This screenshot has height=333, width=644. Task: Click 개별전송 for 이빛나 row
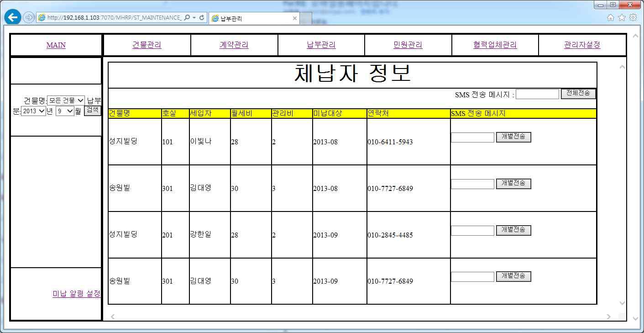pyautogui.click(x=513, y=137)
